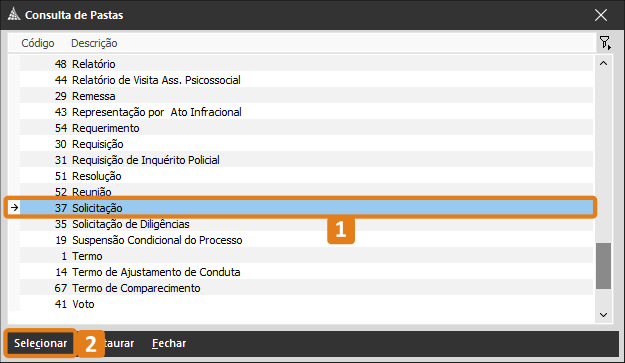Choose Relatório de Visita Ass. Psicossocial
The image size is (625, 363).
pos(306,80)
